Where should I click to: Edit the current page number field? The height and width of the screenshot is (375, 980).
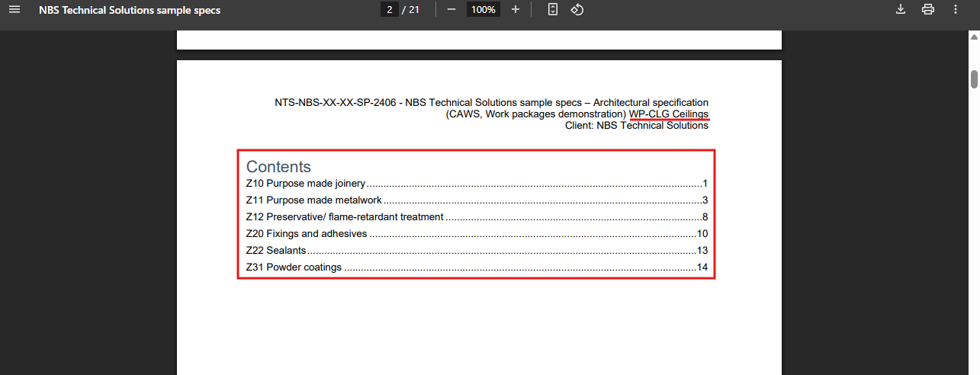(390, 10)
